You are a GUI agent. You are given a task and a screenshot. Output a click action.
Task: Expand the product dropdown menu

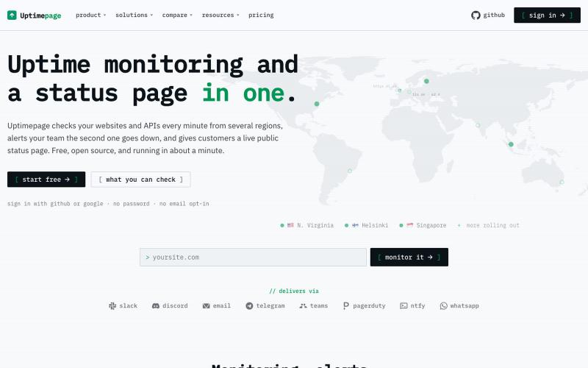(x=90, y=15)
